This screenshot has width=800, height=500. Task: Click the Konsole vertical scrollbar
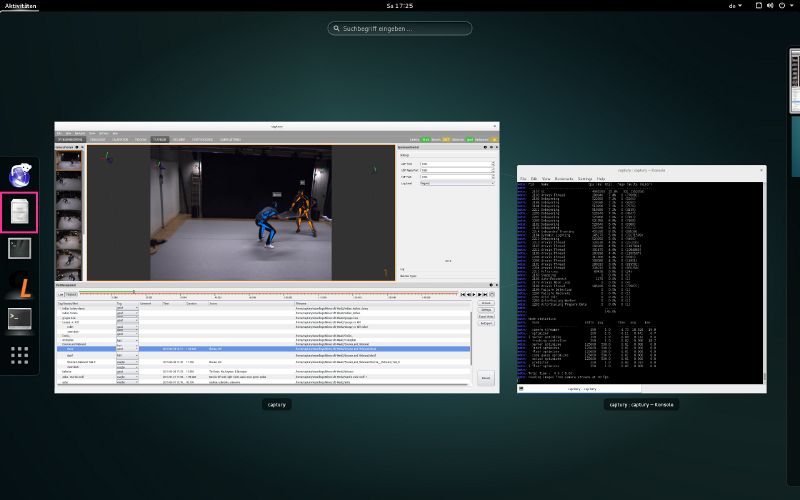coord(764,283)
